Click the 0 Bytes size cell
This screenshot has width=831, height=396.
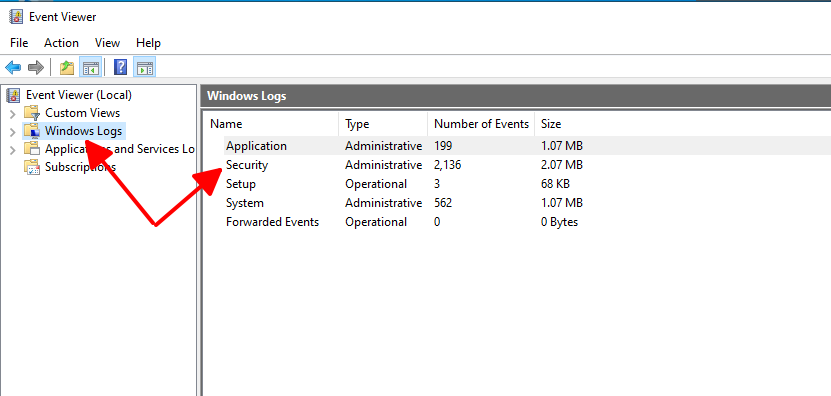[x=559, y=222]
